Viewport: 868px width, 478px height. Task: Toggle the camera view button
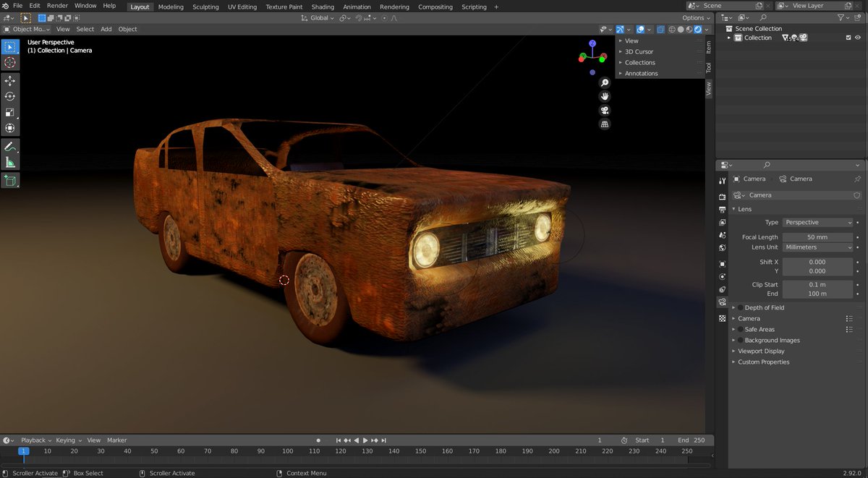(605, 111)
